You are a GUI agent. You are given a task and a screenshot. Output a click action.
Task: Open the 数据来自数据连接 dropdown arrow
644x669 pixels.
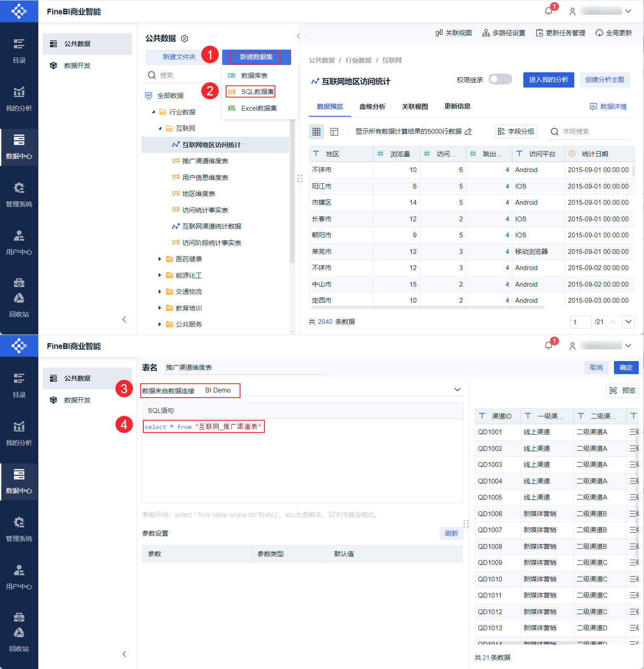point(458,390)
